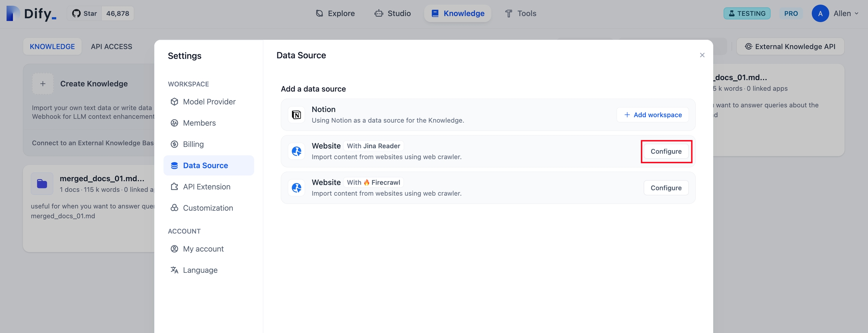Switch to the API ACCESS tab
Viewport: 868px width, 333px height.
tap(111, 47)
